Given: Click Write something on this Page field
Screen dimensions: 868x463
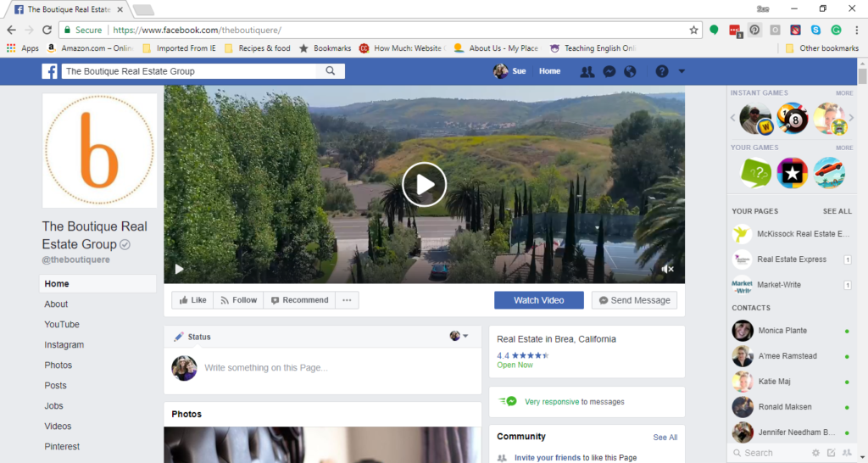Looking at the screenshot, I should click(x=265, y=368).
